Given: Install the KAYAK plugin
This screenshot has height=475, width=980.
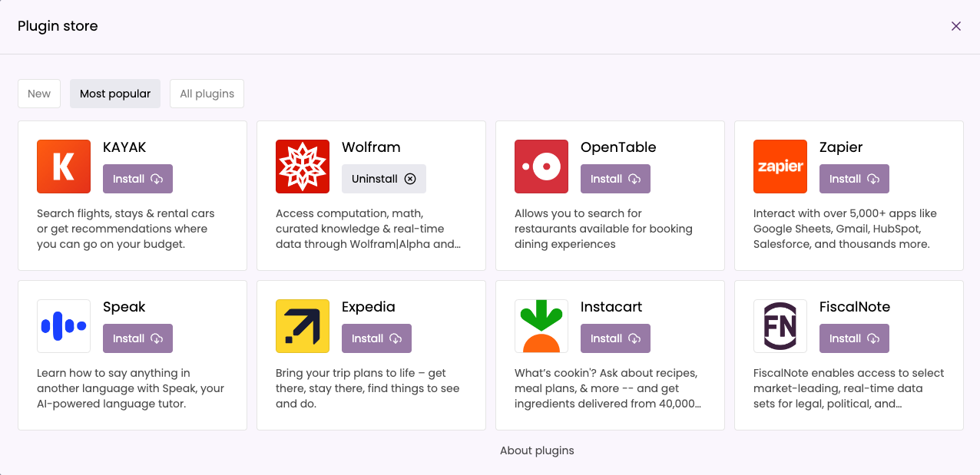Looking at the screenshot, I should (137, 179).
